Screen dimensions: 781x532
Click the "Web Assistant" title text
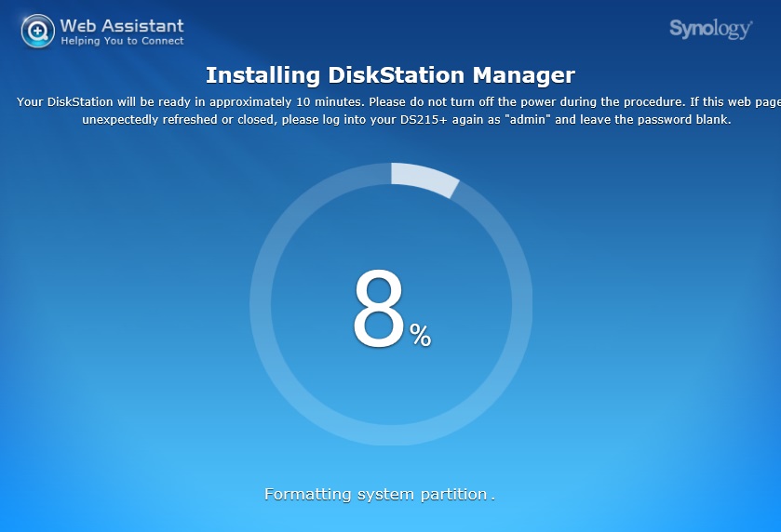[x=122, y=25]
